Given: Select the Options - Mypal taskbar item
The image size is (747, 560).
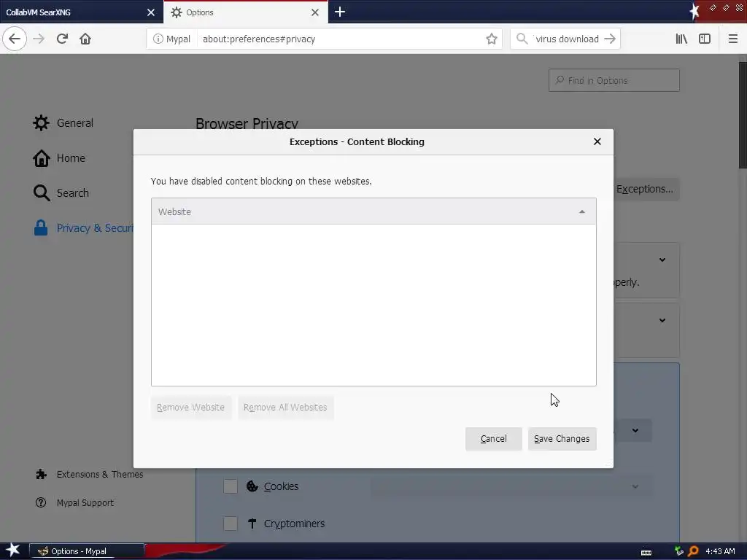Looking at the screenshot, I should 87,551.
